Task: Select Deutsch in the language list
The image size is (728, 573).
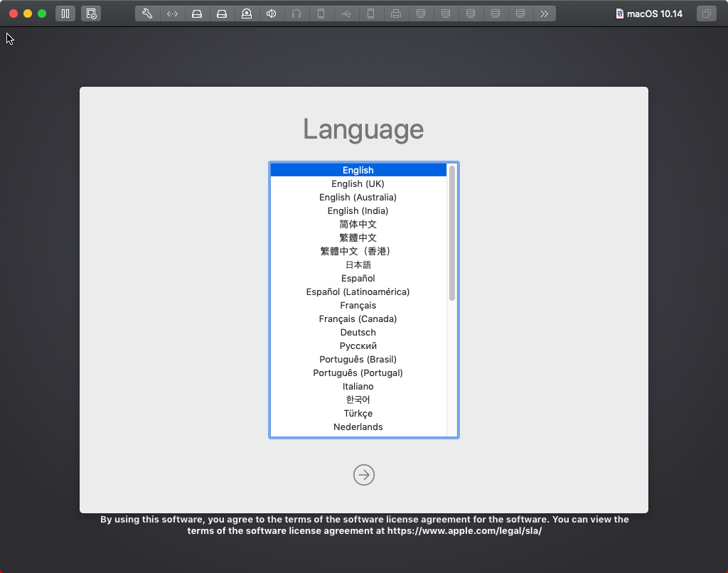Action: (x=358, y=332)
